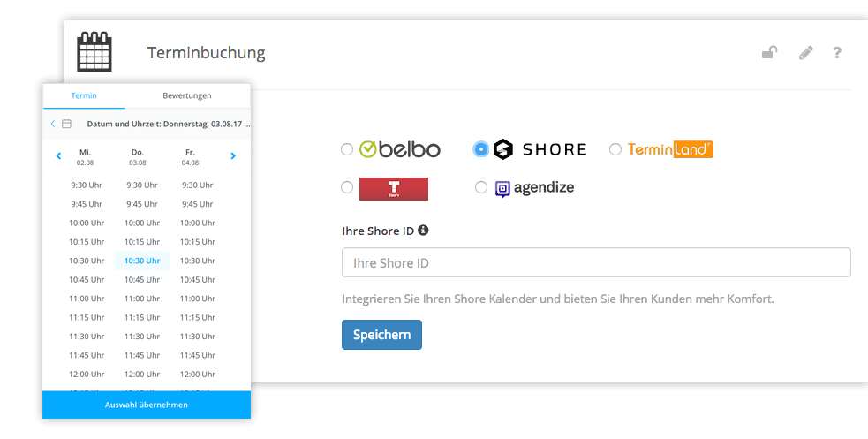This screenshot has height=439, width=868.
Task: Confirm with Auswahl übernehmen button
Action: click(147, 405)
